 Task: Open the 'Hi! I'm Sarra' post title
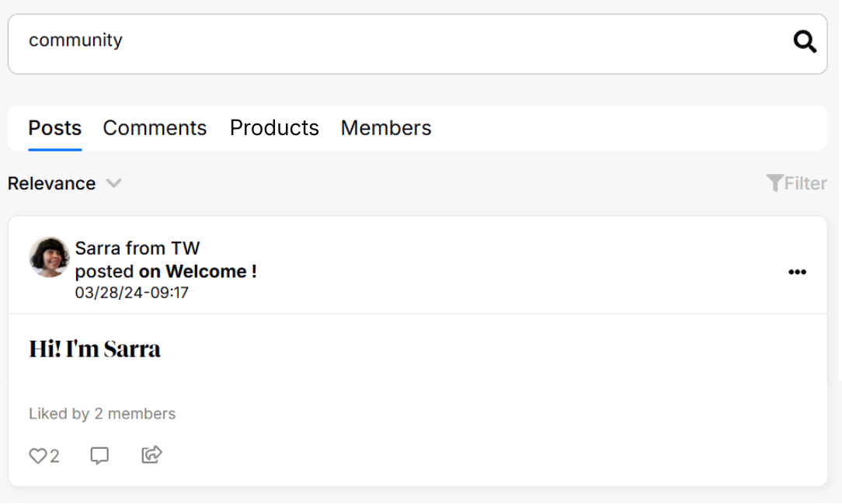[95, 349]
